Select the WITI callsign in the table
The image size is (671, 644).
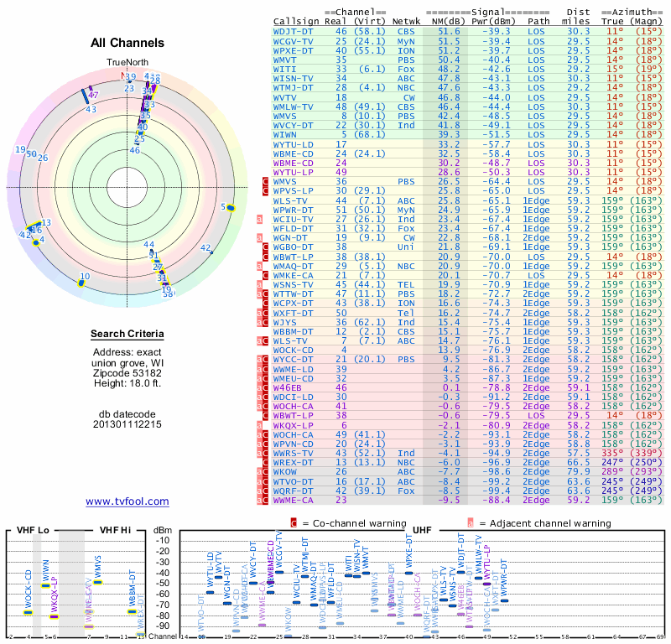(x=284, y=70)
